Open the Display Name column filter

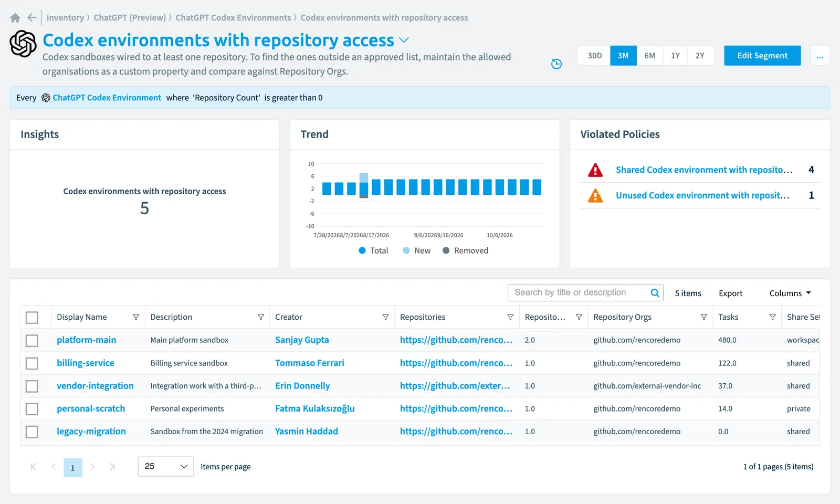click(x=136, y=317)
